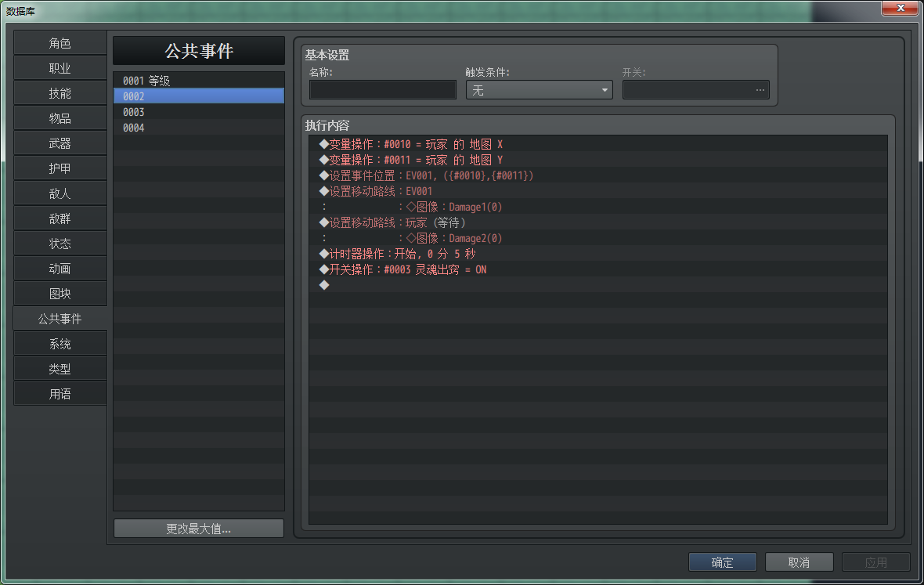Viewport: 924px width, 585px height.
Task: Click the 取消 button
Action: coord(799,562)
